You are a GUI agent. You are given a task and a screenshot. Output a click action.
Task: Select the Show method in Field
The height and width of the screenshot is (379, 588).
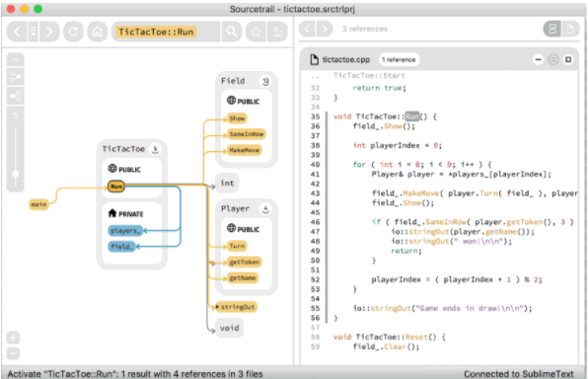coord(237,118)
